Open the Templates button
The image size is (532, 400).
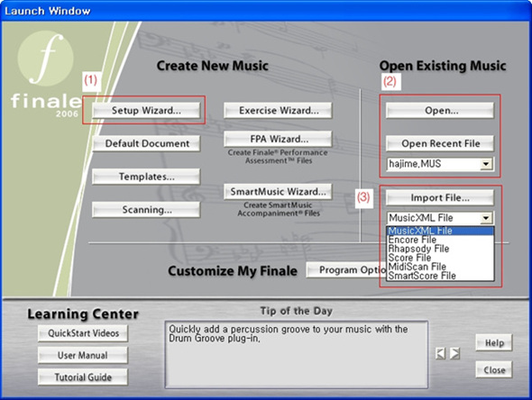146,177
